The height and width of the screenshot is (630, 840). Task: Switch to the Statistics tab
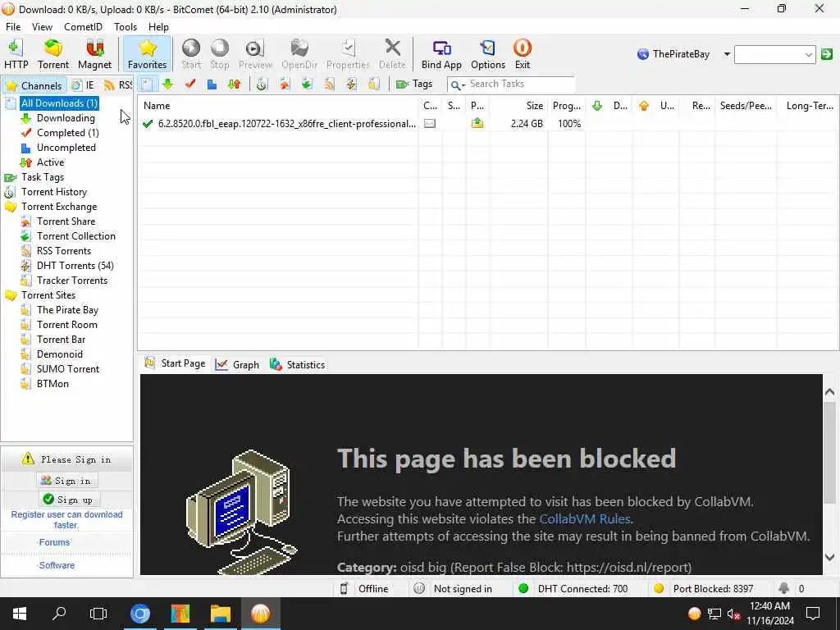[298, 365]
